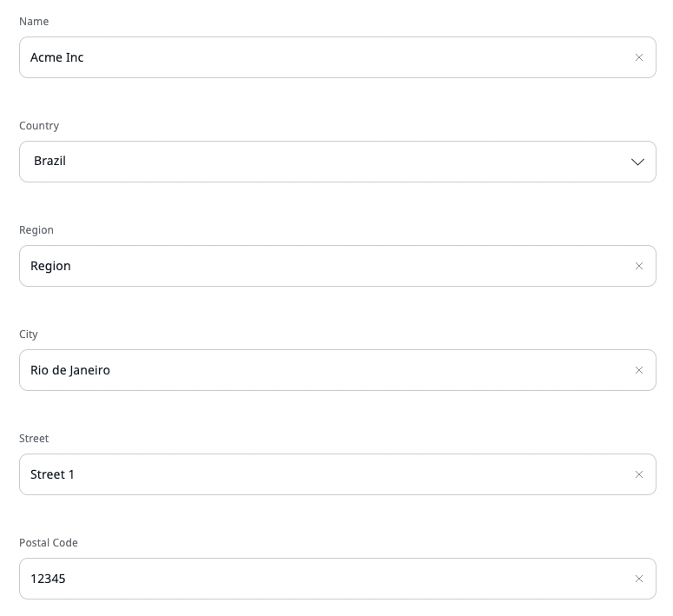
Task: Focus the Region text input field
Action: [330, 266]
